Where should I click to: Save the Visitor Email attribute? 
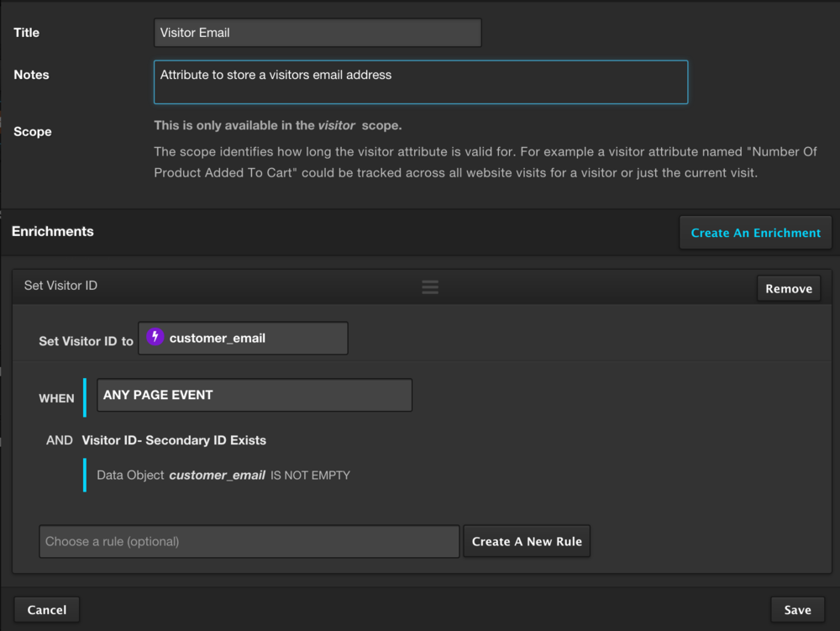pyautogui.click(x=797, y=610)
